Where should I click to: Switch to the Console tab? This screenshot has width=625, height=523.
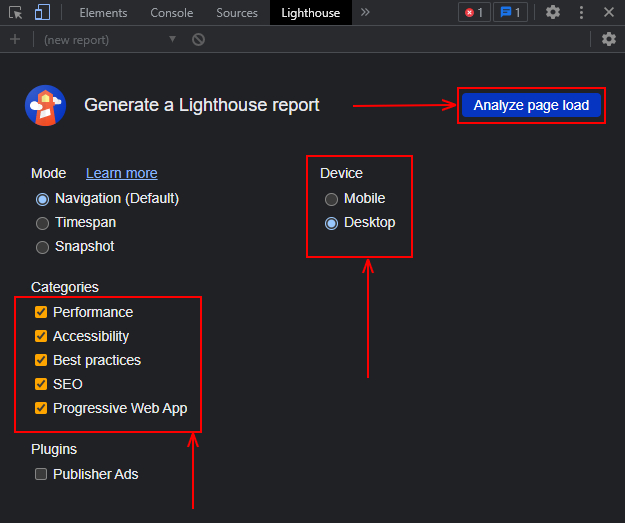(x=172, y=13)
